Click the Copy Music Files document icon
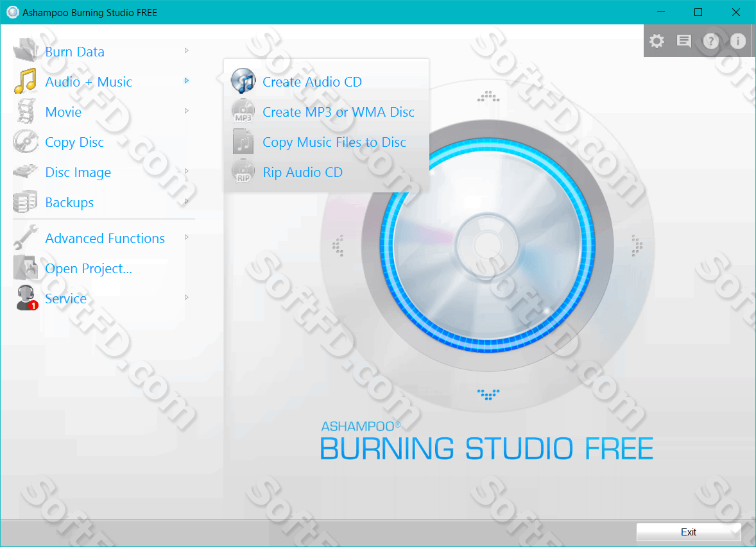 [x=243, y=142]
